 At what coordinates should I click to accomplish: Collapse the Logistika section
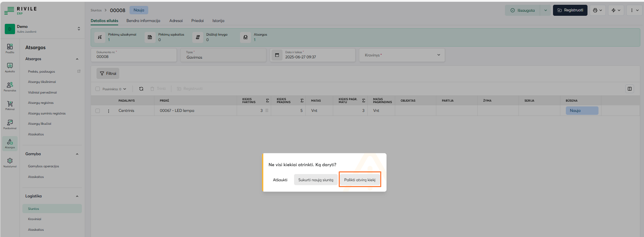tap(77, 196)
